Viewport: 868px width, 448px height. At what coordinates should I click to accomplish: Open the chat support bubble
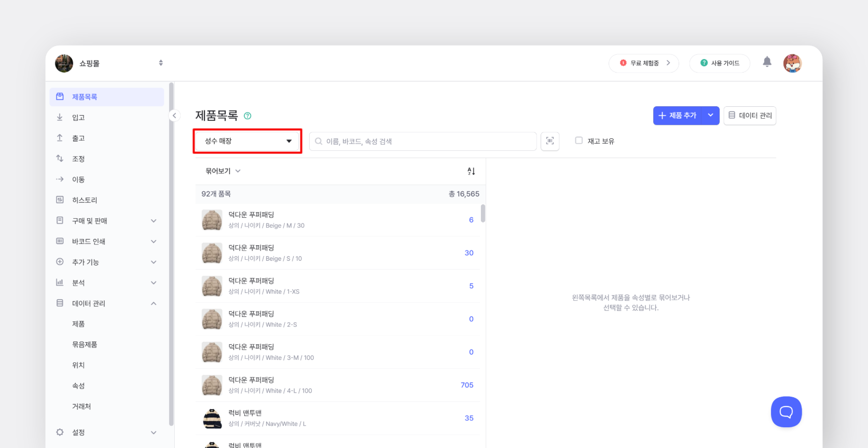pos(786,412)
